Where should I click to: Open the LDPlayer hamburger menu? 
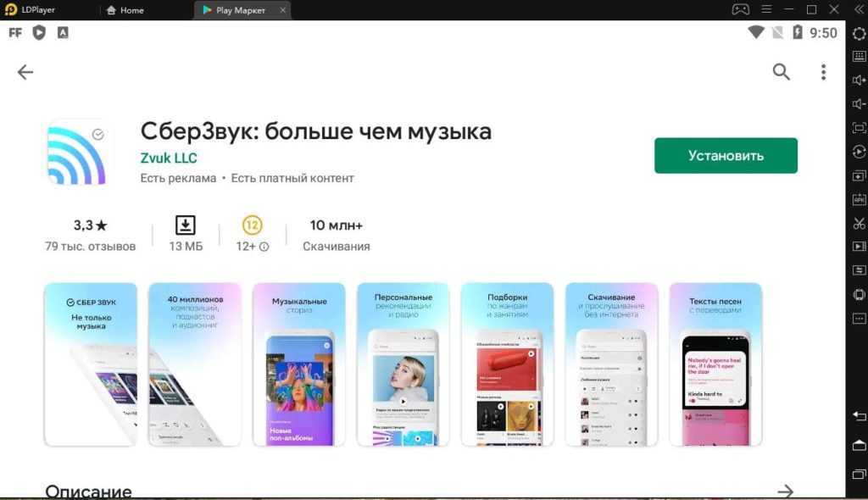click(765, 10)
